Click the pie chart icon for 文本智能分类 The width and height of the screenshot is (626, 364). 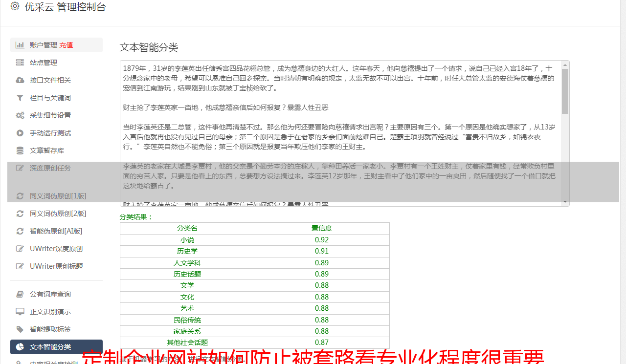pyautogui.click(x=20, y=347)
